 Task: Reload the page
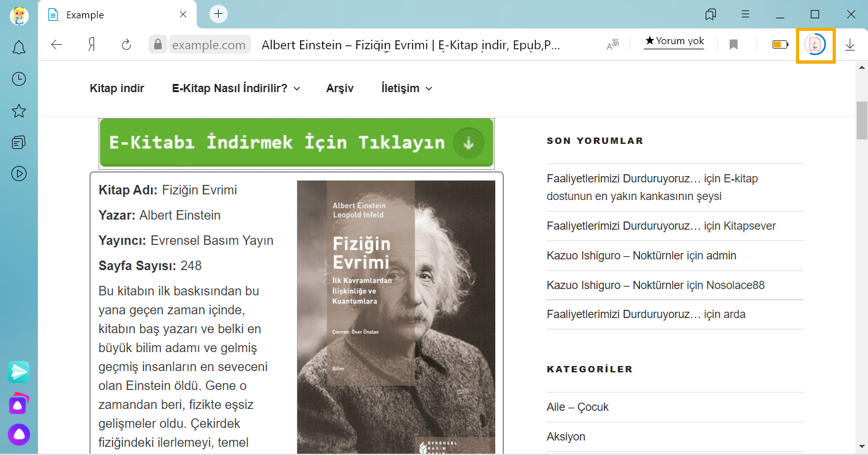click(x=126, y=45)
